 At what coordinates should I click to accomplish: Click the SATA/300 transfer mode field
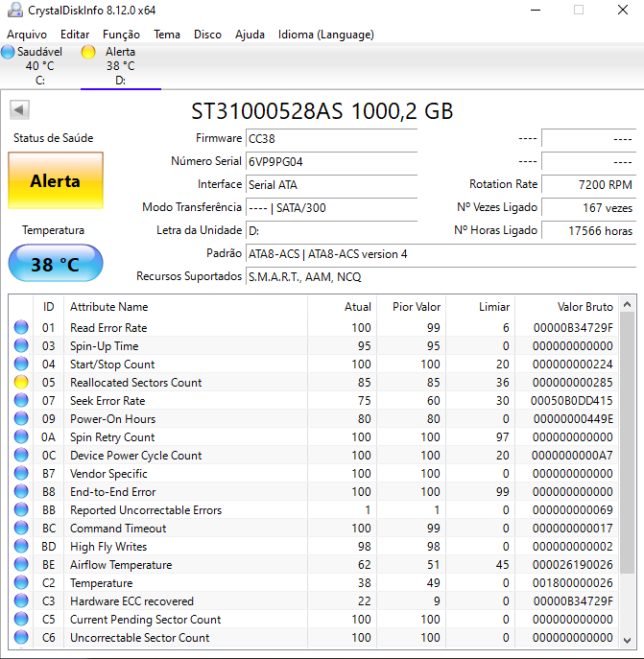pos(331,207)
